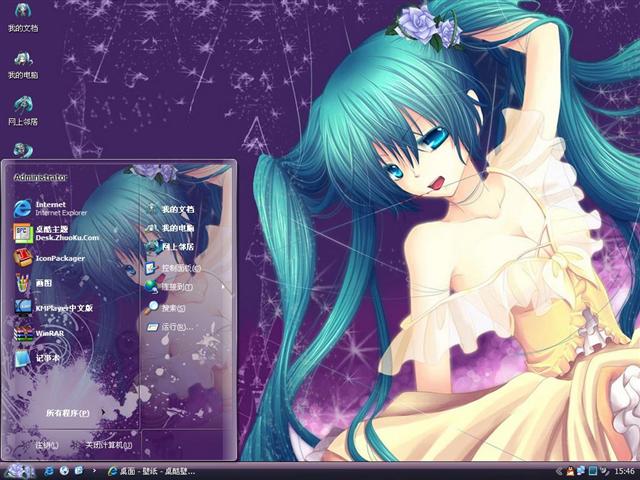Screen dimensions: 640x480
Task: Click the 注销 (Log Off) button
Action: (45, 444)
